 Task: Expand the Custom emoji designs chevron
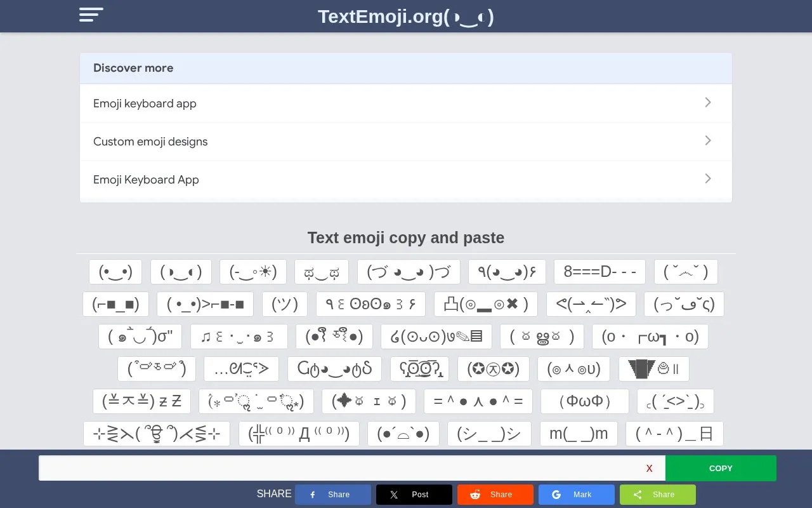point(708,140)
